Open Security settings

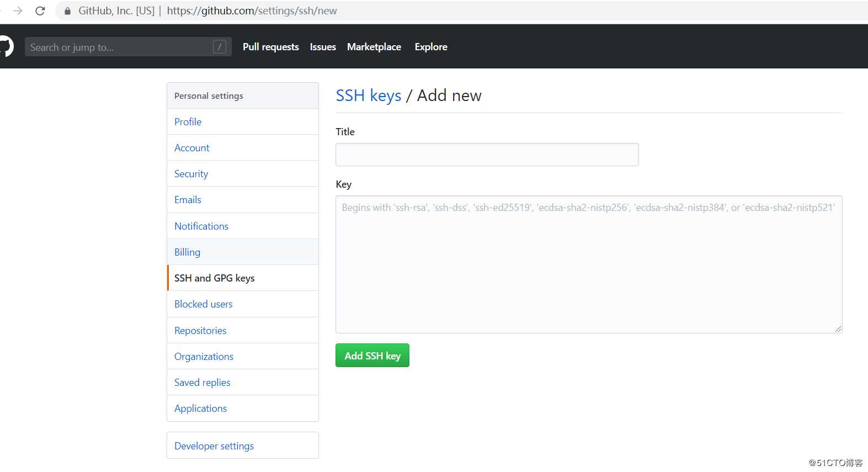[243, 173]
